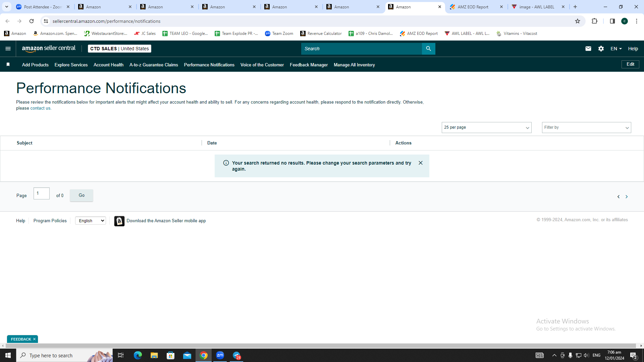
Task: Open Manage All Inventory
Action: pyautogui.click(x=354, y=65)
